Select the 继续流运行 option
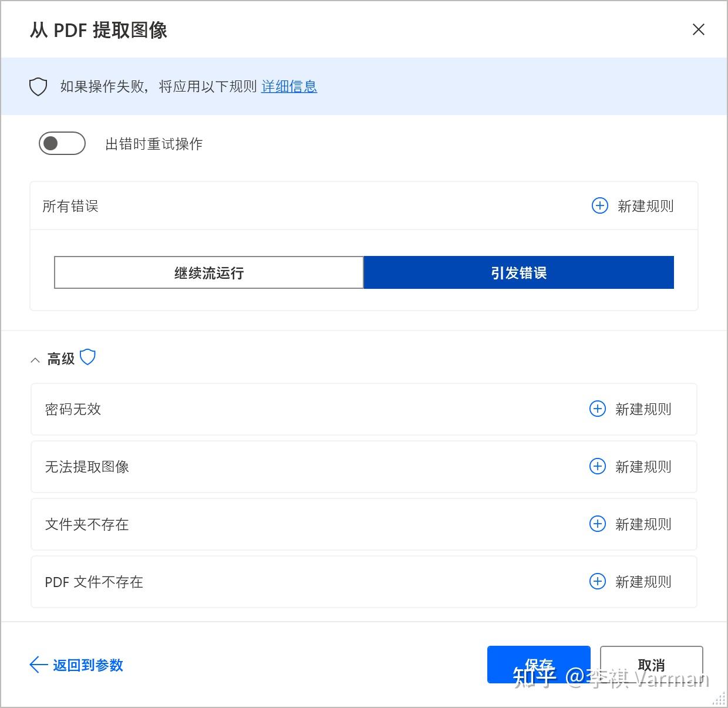This screenshot has height=708, width=728. (209, 272)
